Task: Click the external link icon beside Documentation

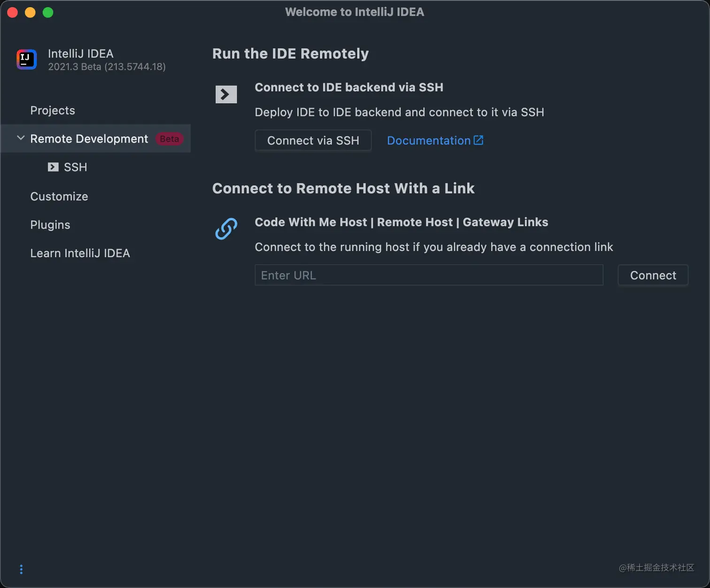Action: tap(478, 140)
